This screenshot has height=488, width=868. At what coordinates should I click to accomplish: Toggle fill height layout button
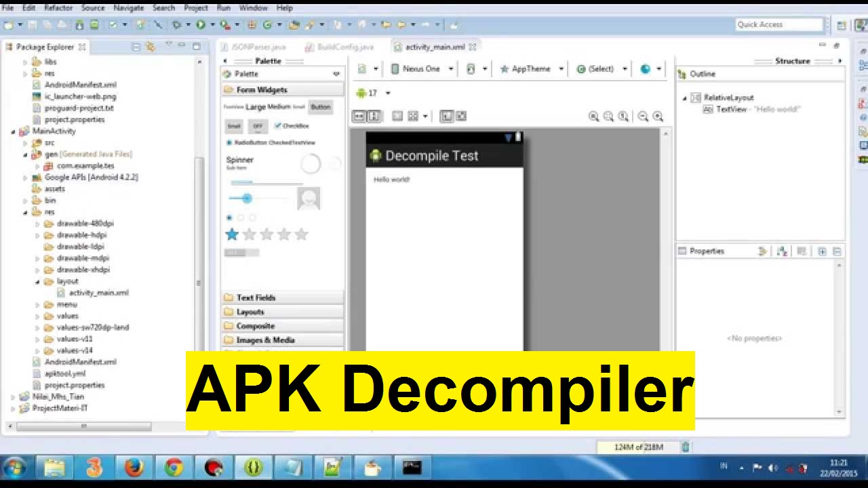374,116
